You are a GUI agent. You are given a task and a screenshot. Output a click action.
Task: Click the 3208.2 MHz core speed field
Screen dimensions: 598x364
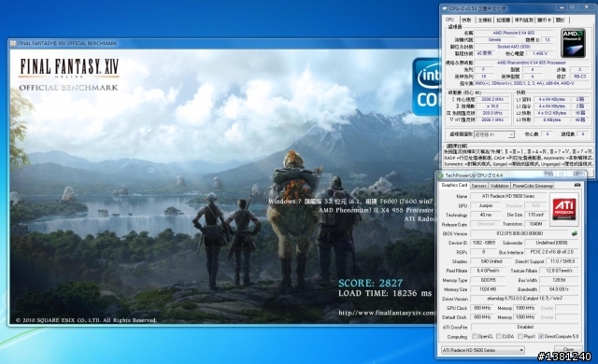click(x=492, y=99)
